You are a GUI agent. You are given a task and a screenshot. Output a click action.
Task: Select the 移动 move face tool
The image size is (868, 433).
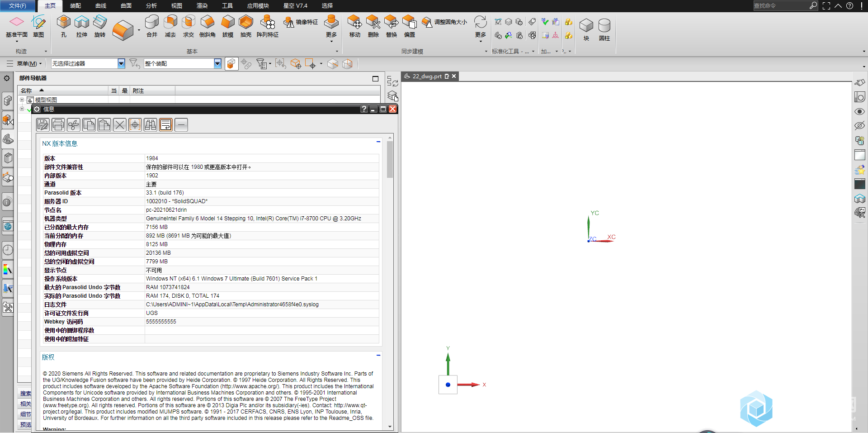coord(355,26)
